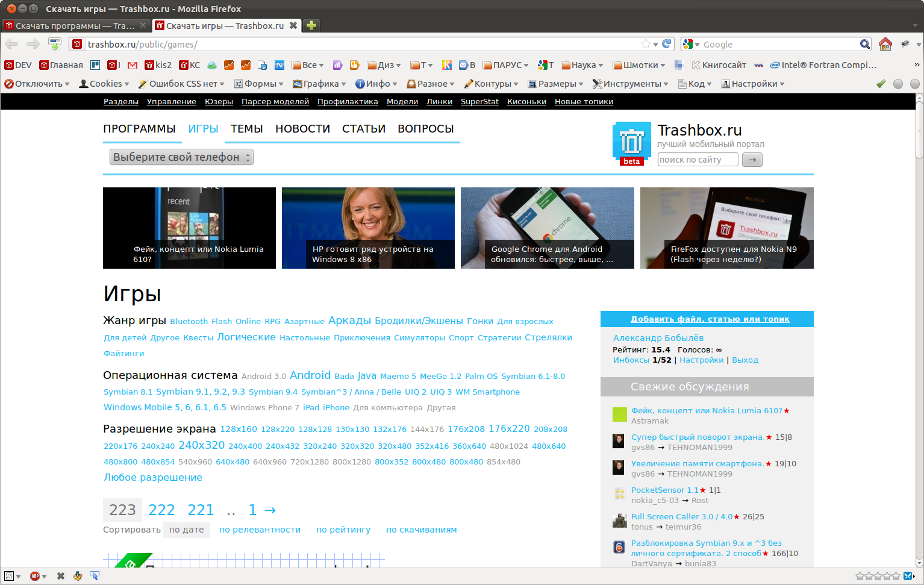
Task: Go to the НОВОСТИ section
Action: tap(303, 129)
